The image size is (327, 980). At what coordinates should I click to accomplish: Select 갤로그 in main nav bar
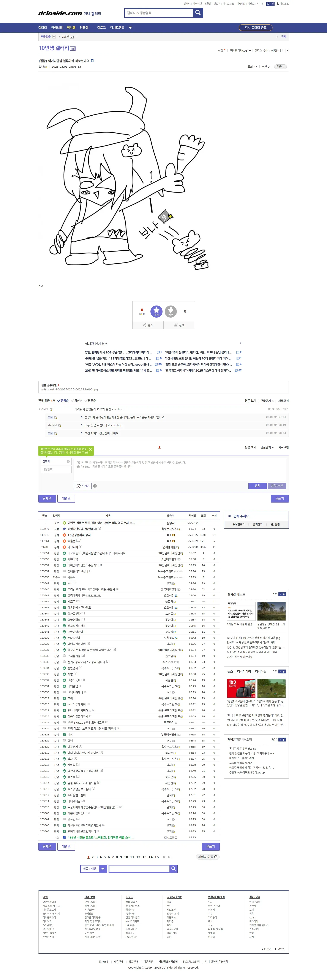click(101, 28)
